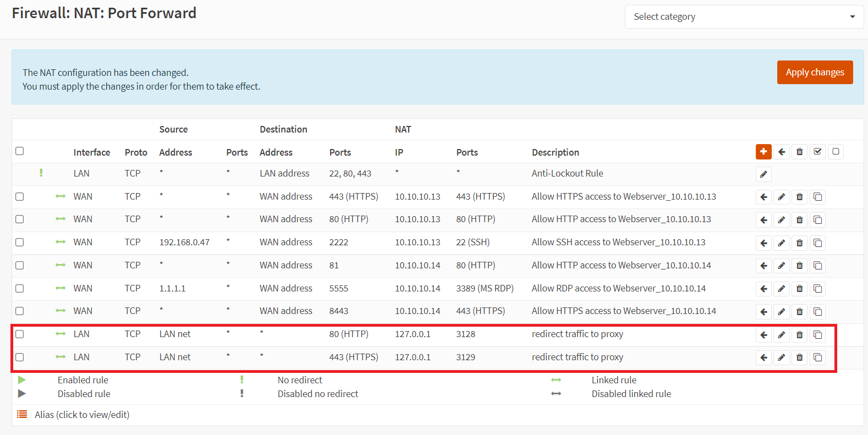Toggle the linked rule icon for port 8443 rule
This screenshot has width=868, height=435.
point(61,311)
